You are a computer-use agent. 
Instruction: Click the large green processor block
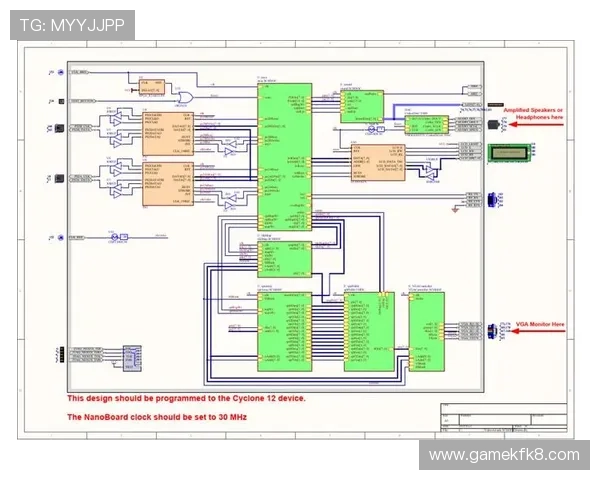(x=284, y=157)
